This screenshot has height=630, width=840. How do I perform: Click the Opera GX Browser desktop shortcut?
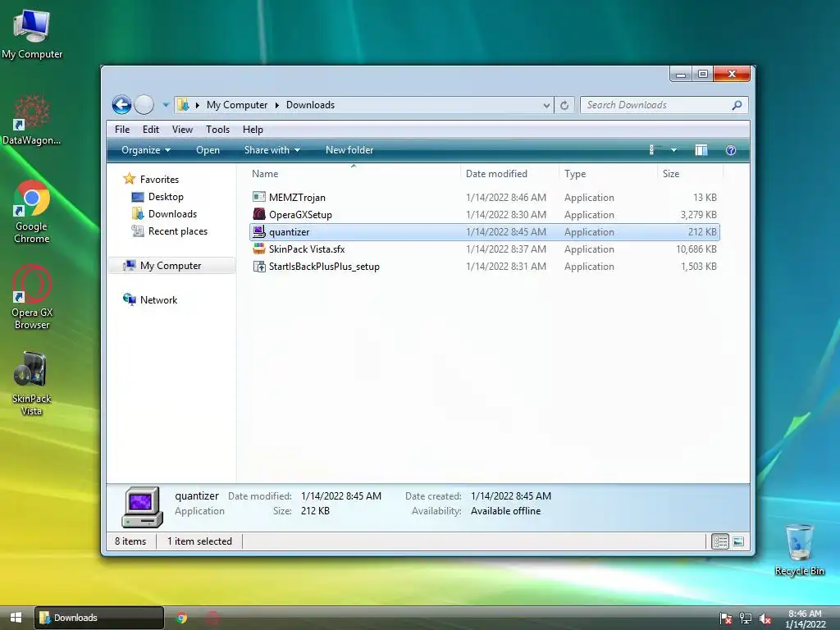click(32, 298)
